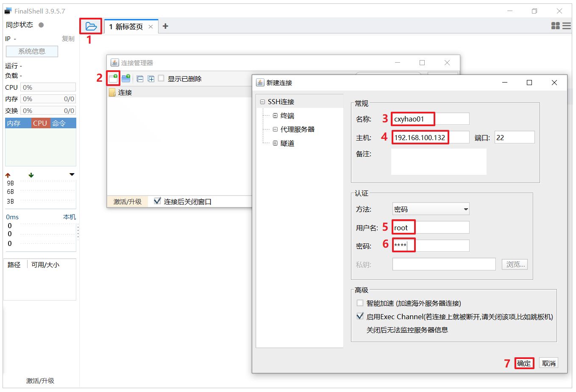Click 激活/升级 at sidebar bottom
This screenshot has height=392, width=576.
pyautogui.click(x=40, y=381)
